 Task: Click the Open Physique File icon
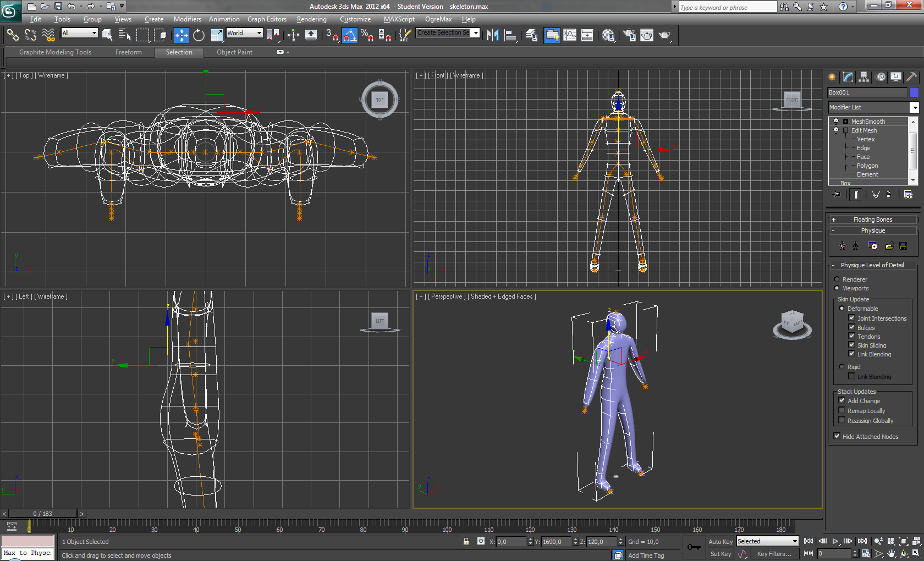tap(890, 246)
